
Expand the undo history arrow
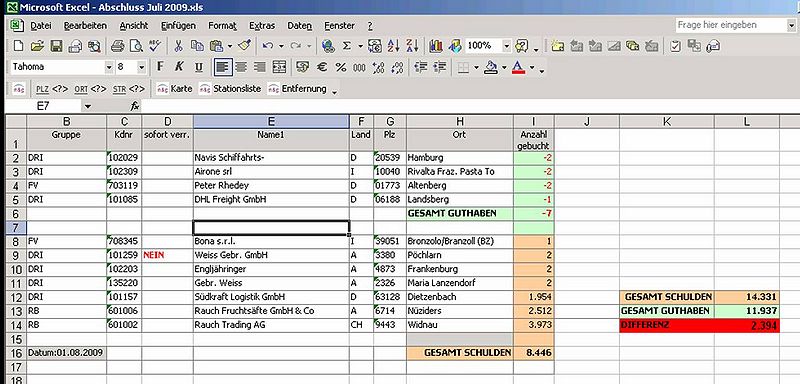tap(281, 46)
